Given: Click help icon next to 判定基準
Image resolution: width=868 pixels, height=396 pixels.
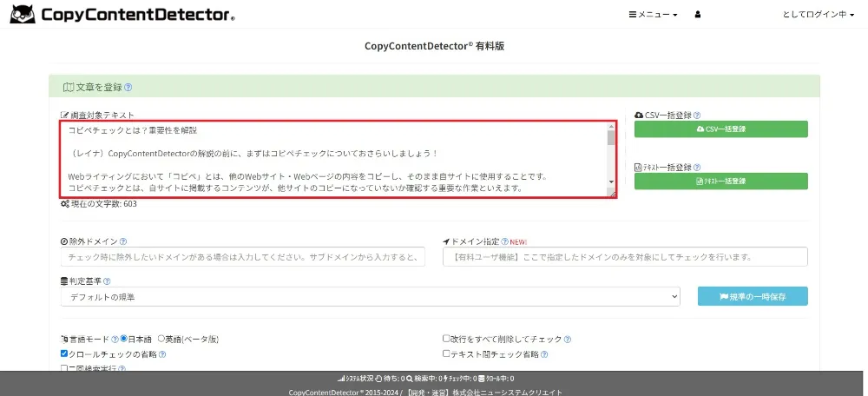Looking at the screenshot, I should pyautogui.click(x=106, y=281).
